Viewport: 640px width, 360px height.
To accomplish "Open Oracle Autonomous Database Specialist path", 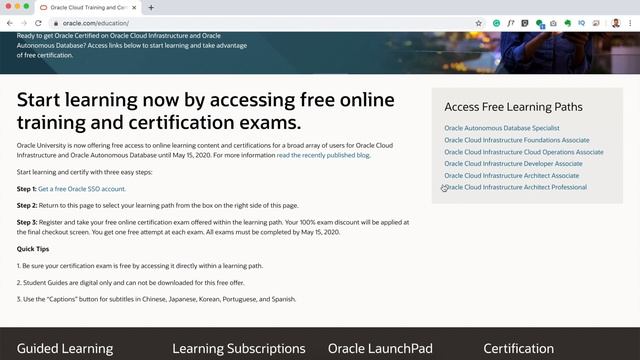I will [502, 128].
